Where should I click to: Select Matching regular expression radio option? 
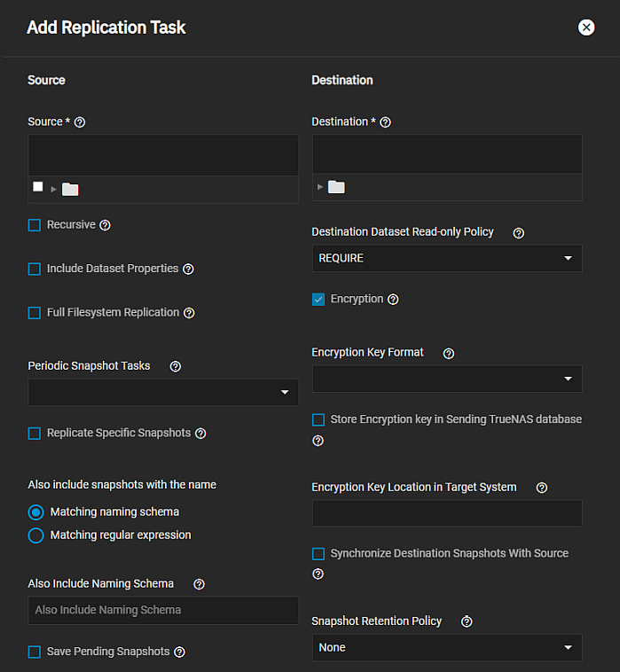[x=35, y=535]
